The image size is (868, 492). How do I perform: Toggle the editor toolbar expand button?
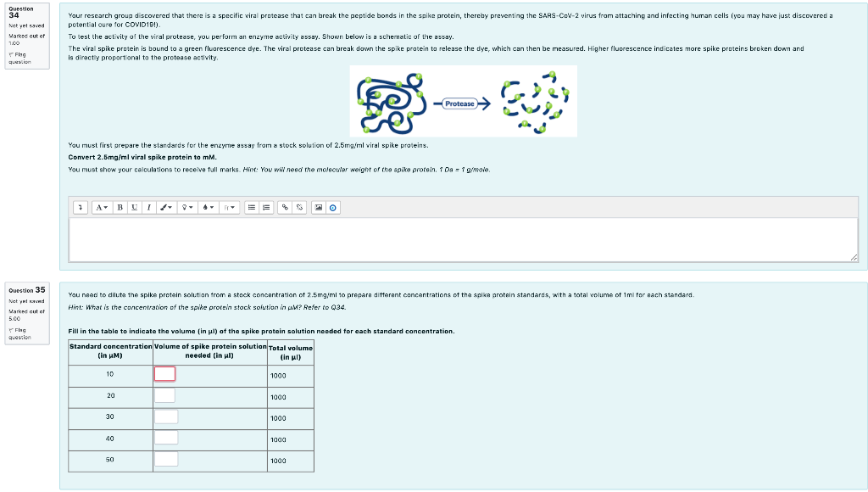[81, 207]
